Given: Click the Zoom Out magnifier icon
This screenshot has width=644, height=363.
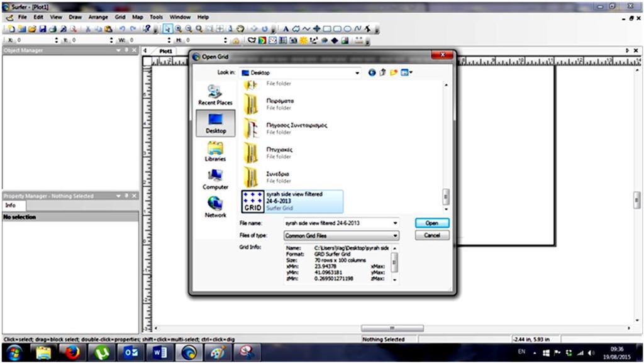Looking at the screenshot, I should pos(189,29).
